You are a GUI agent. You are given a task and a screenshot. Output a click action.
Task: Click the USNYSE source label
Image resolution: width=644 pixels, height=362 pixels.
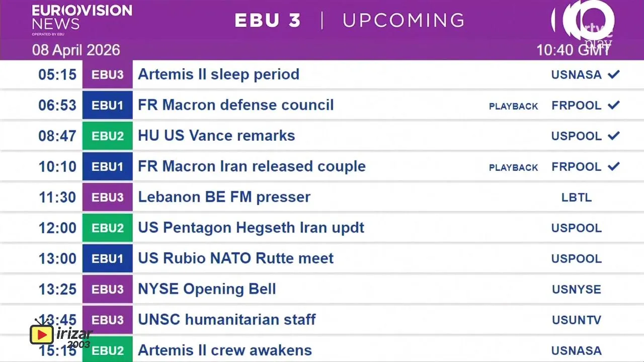pos(576,290)
